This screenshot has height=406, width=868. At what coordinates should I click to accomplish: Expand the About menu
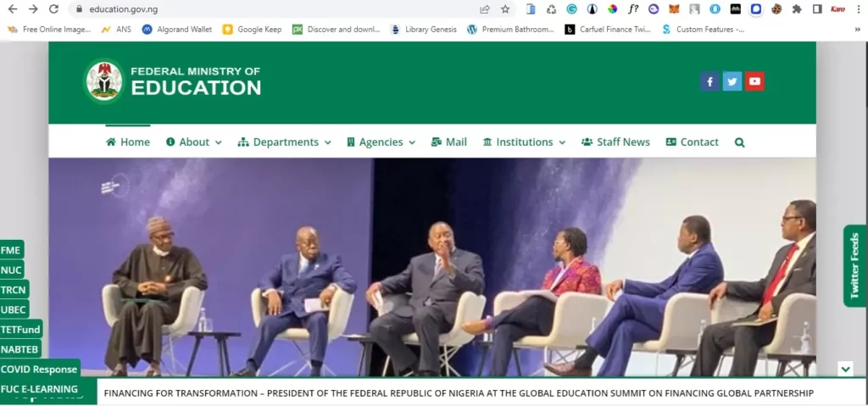(194, 142)
